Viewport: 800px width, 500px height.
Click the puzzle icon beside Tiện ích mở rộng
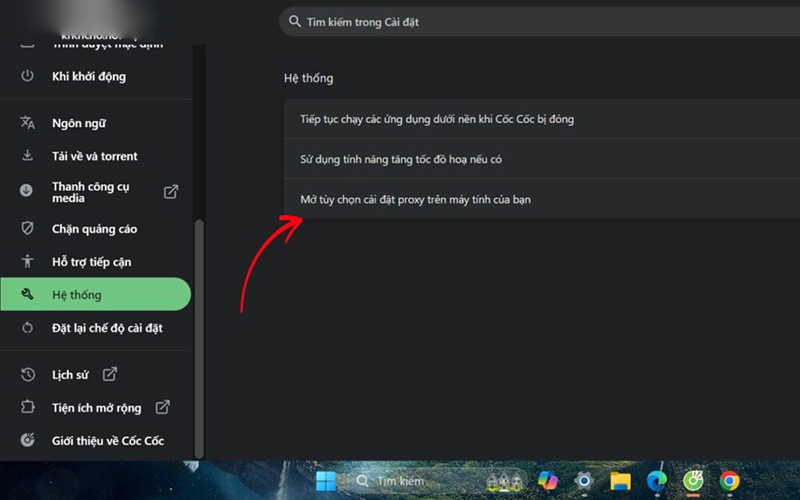[28, 407]
